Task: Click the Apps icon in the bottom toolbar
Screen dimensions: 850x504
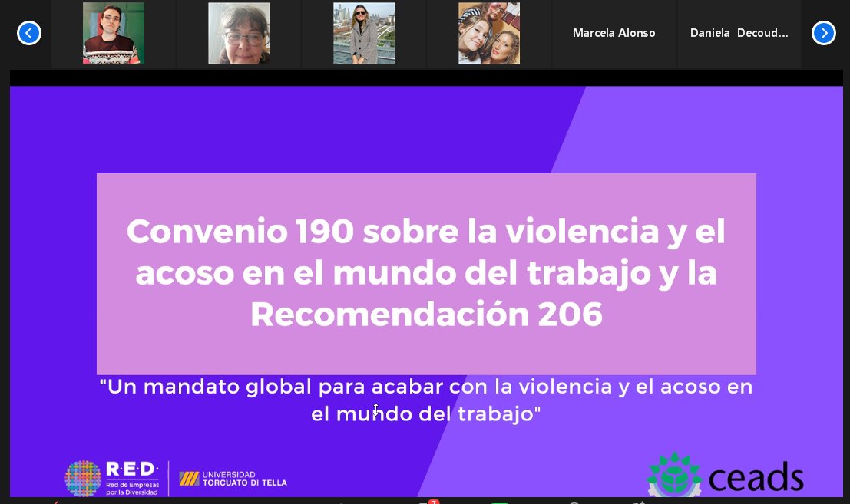Action: [640, 500]
